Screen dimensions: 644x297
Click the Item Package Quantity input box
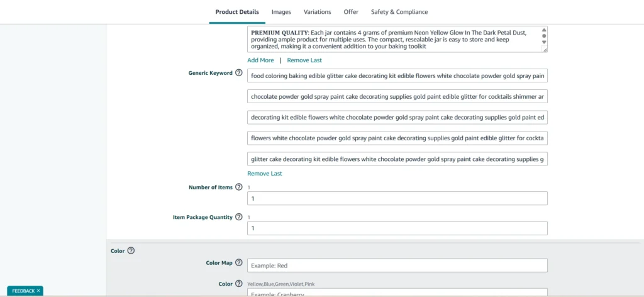[397, 228]
